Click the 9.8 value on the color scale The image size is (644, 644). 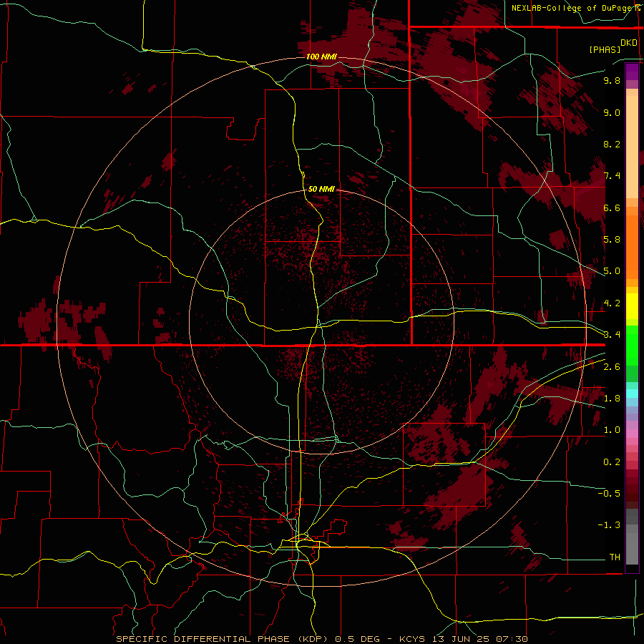612,80
